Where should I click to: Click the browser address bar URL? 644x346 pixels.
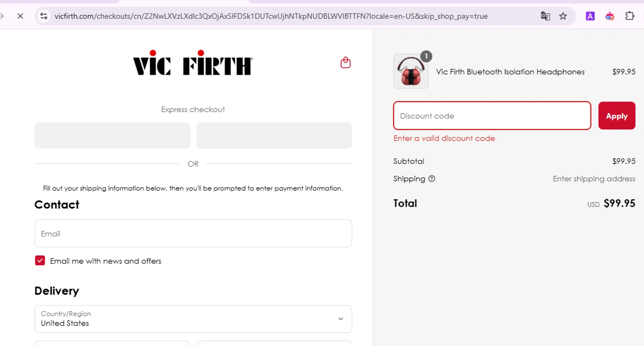coord(271,16)
